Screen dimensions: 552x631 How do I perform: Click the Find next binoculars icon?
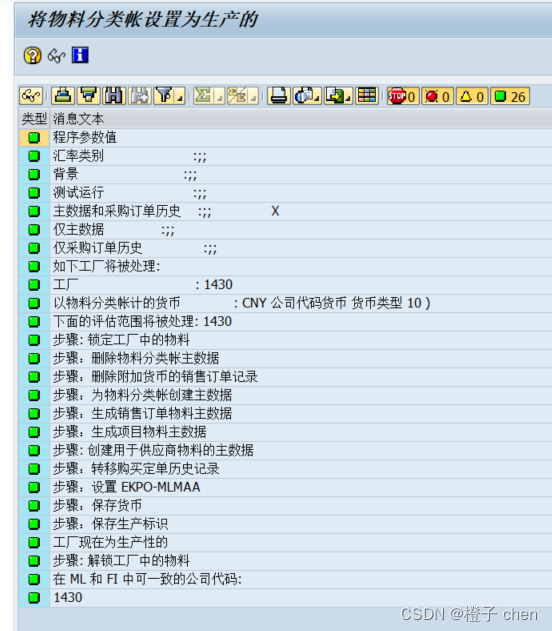click(140, 96)
